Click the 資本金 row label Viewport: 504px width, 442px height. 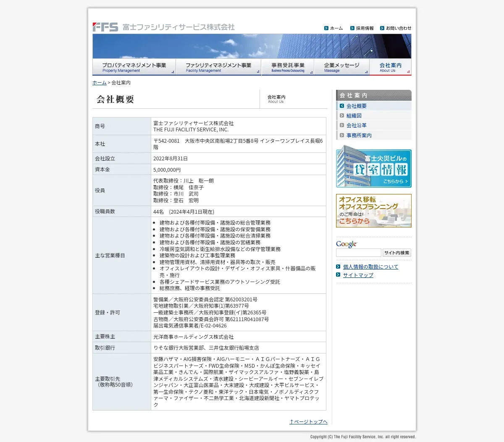coord(102,170)
